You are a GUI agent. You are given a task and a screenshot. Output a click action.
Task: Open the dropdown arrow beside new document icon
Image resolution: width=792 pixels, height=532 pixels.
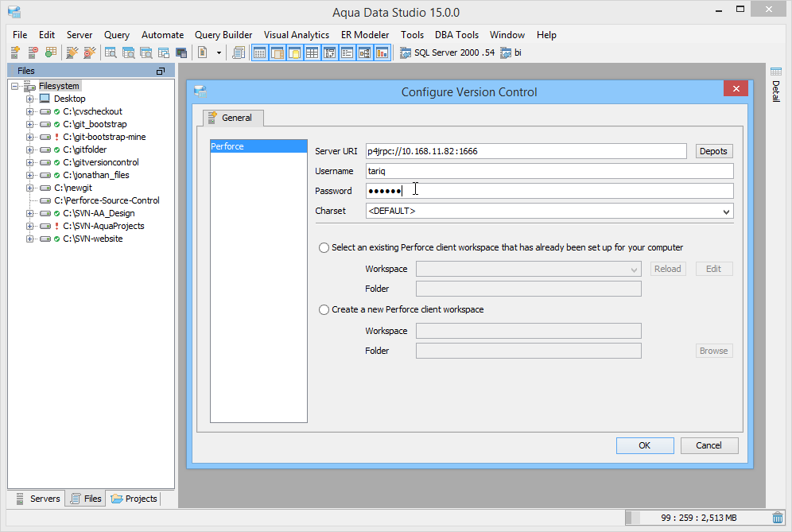[219, 52]
